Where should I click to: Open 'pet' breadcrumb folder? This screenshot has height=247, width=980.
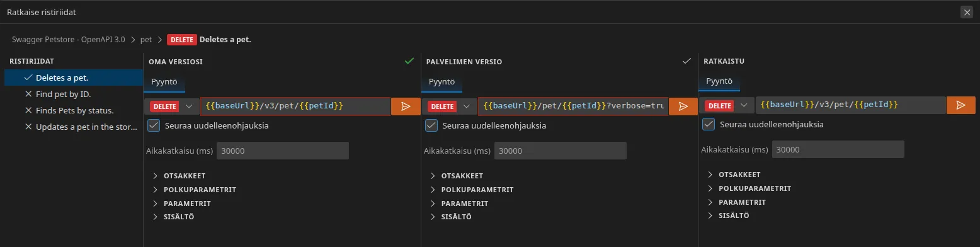pos(146,40)
